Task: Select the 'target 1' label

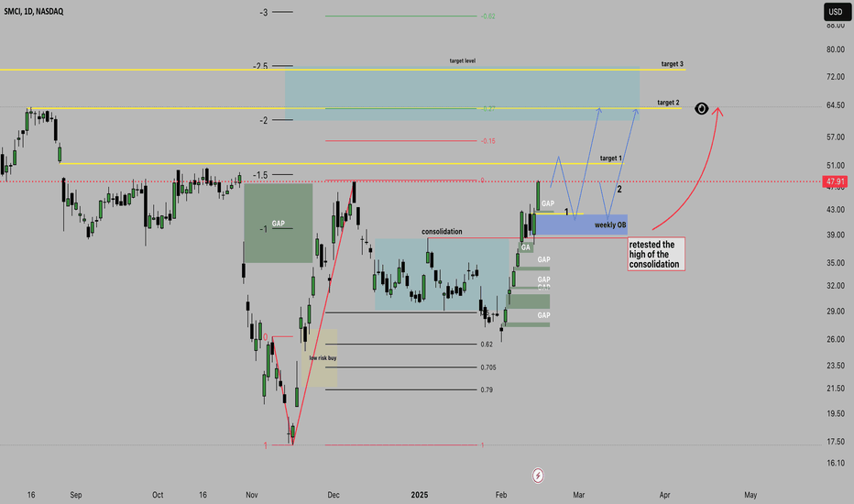Action: 610,158
